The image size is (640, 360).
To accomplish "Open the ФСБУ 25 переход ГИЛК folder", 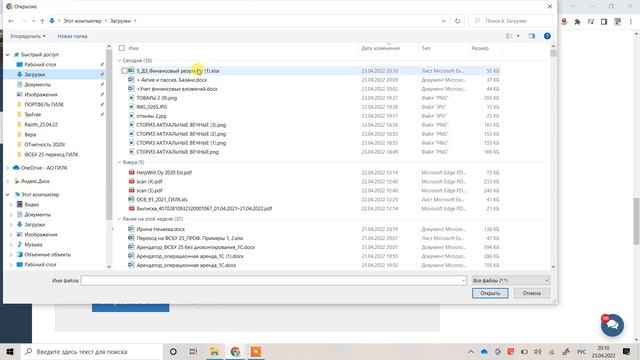I will (51, 155).
